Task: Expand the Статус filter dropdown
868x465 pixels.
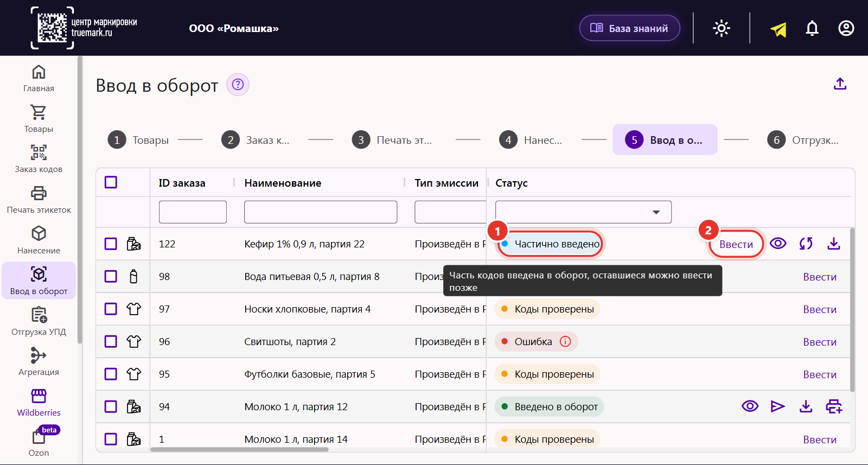Action: coord(583,212)
